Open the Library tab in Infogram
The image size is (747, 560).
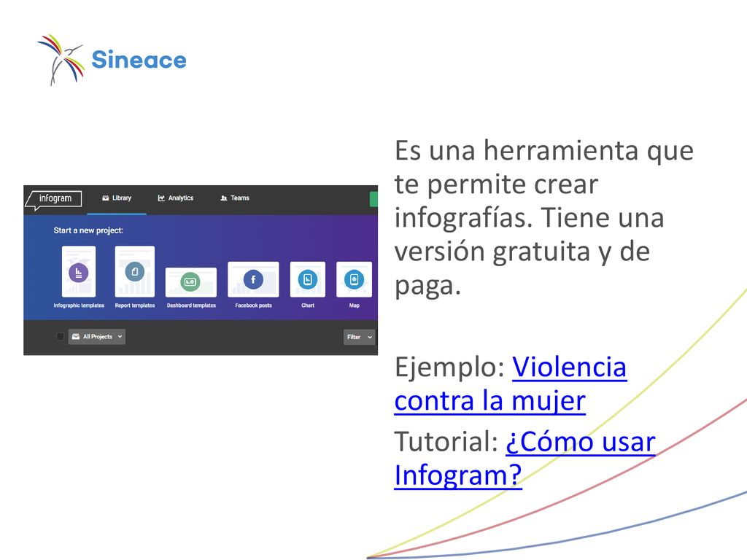117,198
